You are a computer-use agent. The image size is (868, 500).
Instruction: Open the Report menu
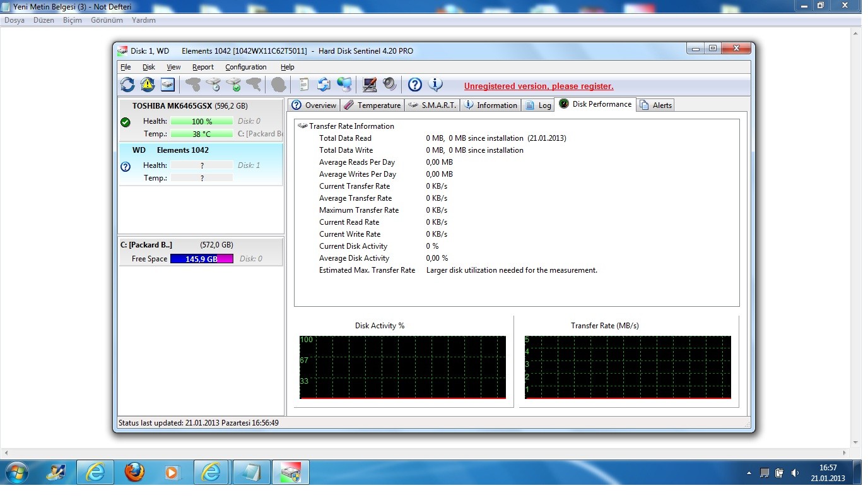(203, 67)
